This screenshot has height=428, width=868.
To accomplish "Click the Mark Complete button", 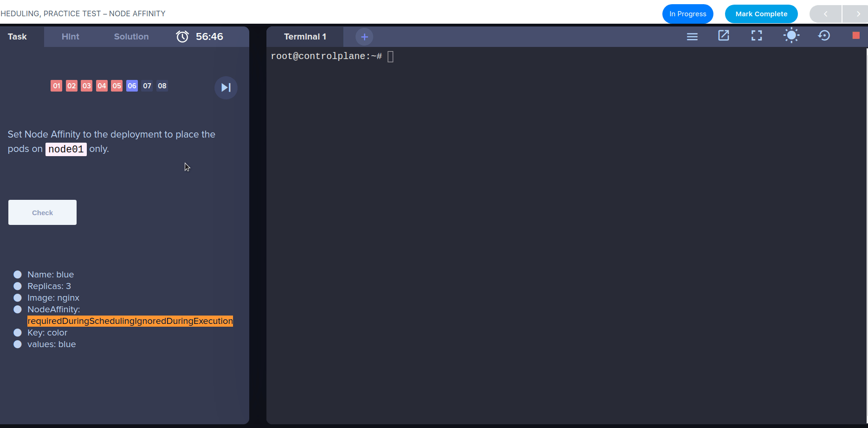I will tap(761, 14).
